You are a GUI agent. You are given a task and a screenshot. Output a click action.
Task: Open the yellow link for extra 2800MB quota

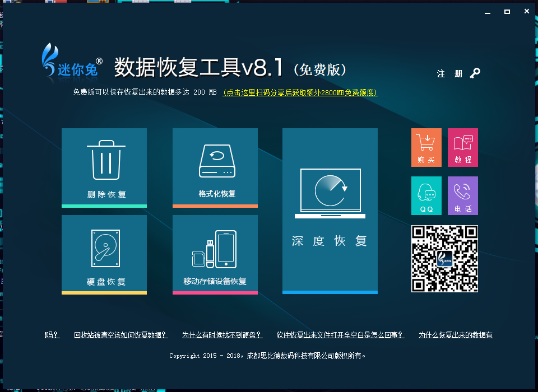300,92
